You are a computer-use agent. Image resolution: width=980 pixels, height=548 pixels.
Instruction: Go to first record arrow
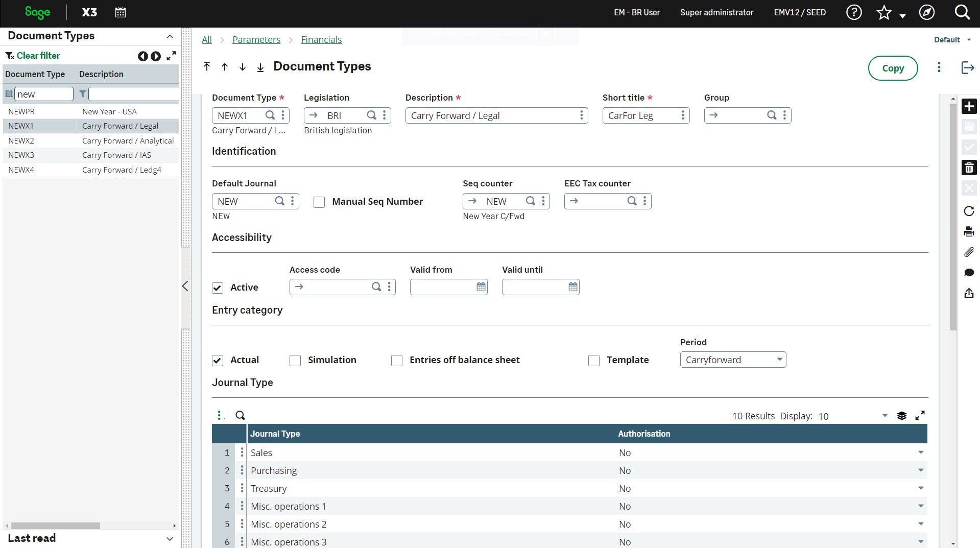[x=207, y=66]
